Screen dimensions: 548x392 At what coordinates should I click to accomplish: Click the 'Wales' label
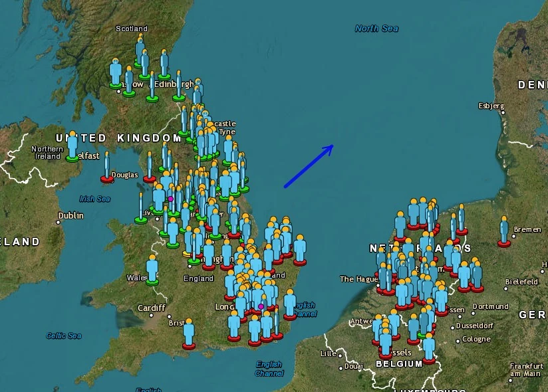pyautogui.click(x=137, y=278)
